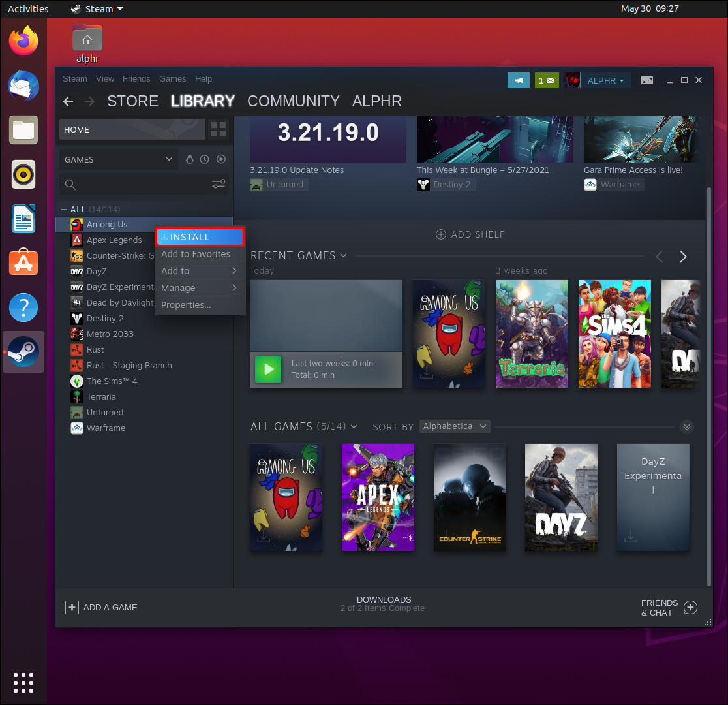This screenshot has width=728, height=705.
Task: Select Install from the context menu
Action: coord(200,237)
